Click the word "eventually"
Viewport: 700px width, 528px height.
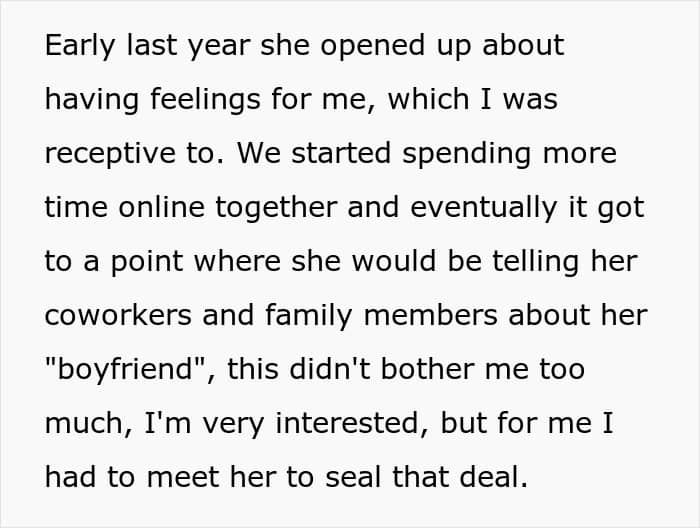483,208
